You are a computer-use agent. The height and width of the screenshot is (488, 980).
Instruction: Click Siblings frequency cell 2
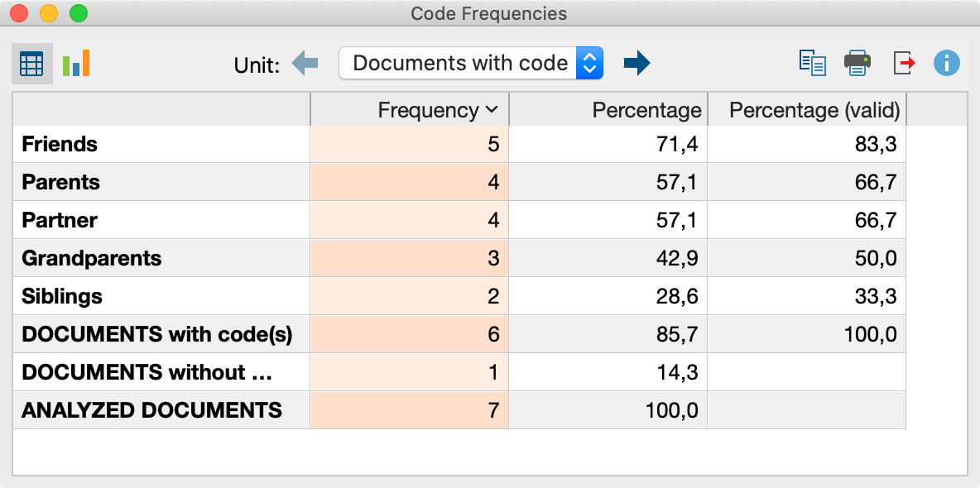[x=410, y=296]
